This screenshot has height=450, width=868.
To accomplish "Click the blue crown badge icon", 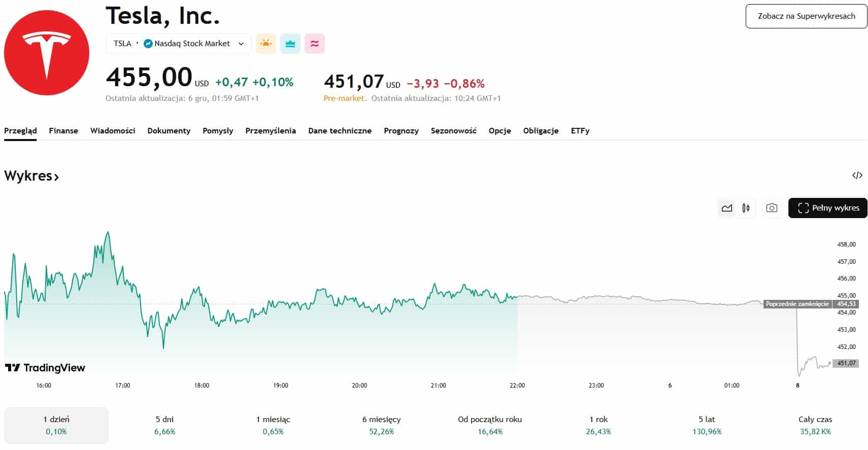I will coord(290,44).
